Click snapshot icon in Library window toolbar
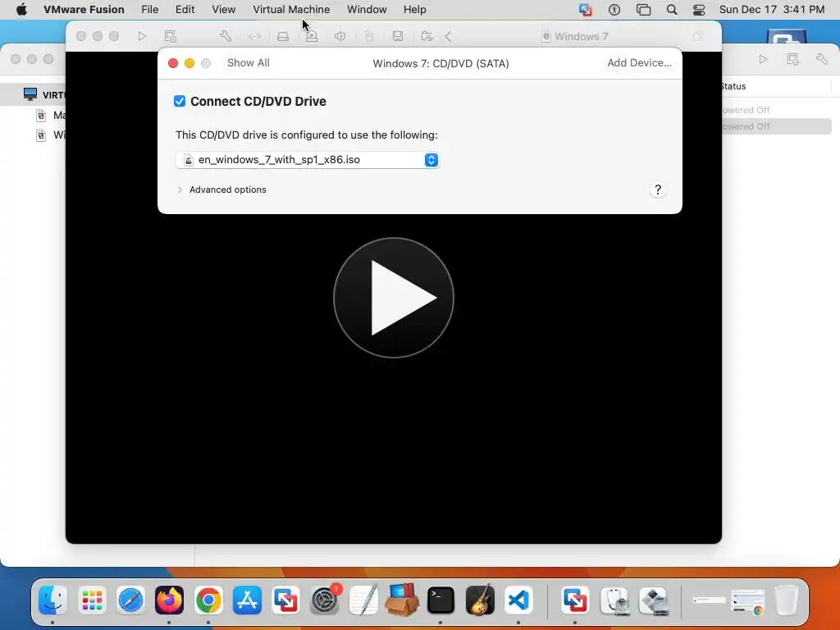The width and height of the screenshot is (840, 630). tap(793, 59)
